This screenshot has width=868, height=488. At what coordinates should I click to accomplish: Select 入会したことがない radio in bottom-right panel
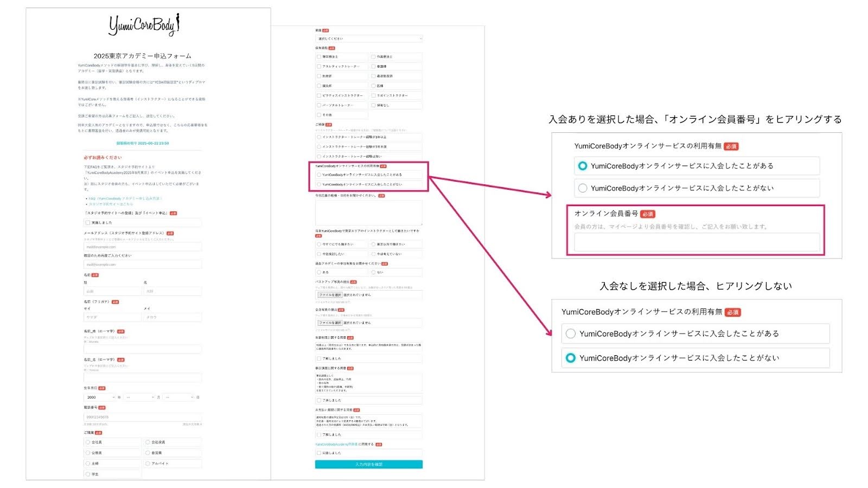pyautogui.click(x=571, y=358)
